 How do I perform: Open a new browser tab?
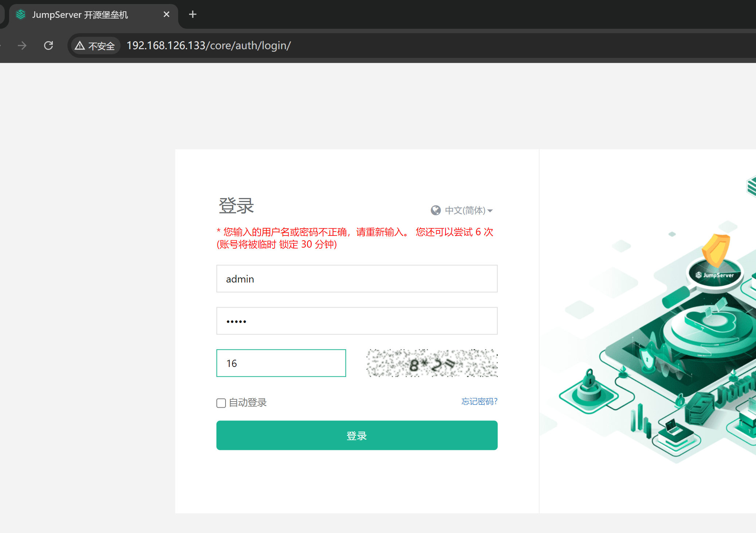click(x=193, y=14)
